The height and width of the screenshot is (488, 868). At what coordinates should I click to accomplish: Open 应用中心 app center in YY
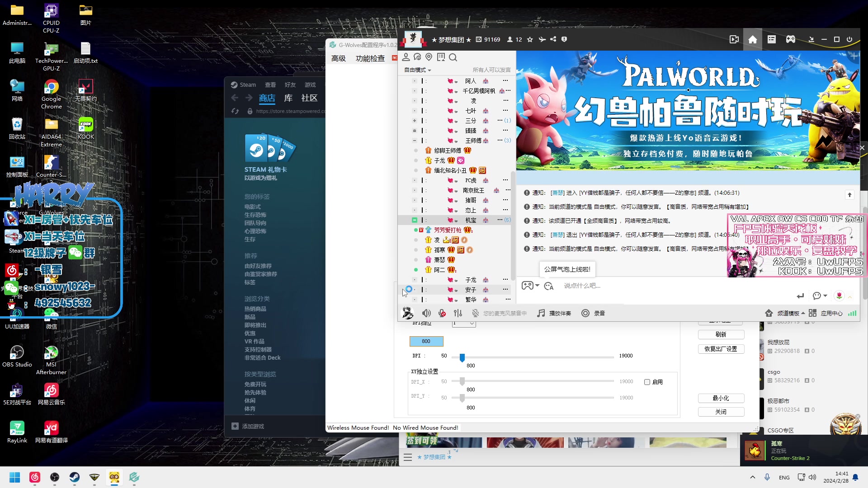[826, 313]
